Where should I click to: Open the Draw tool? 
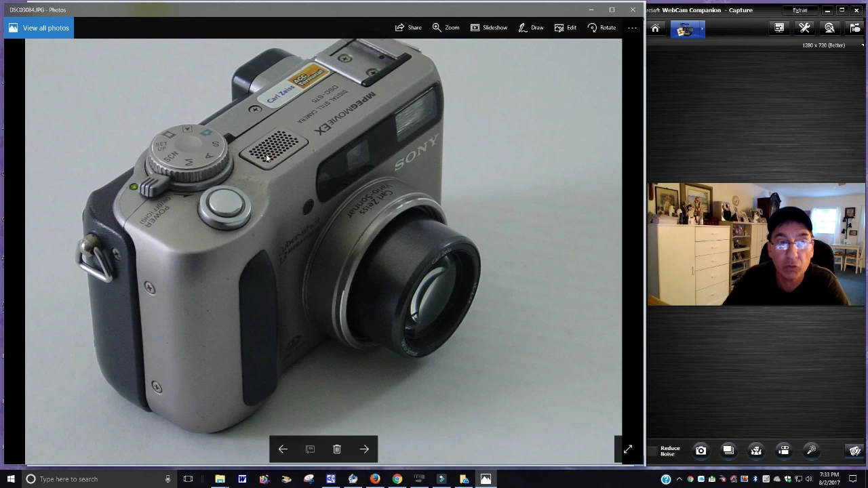[530, 28]
